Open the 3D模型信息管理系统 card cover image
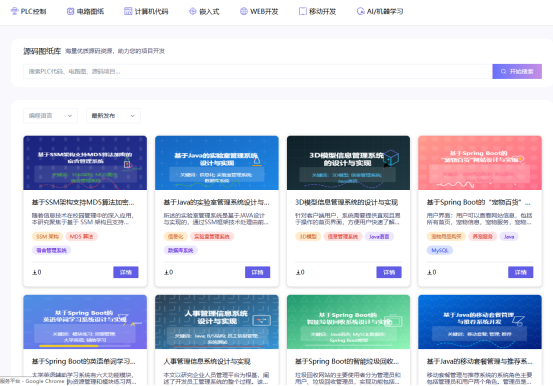Screen dimensions: 553x386 click(x=348, y=163)
